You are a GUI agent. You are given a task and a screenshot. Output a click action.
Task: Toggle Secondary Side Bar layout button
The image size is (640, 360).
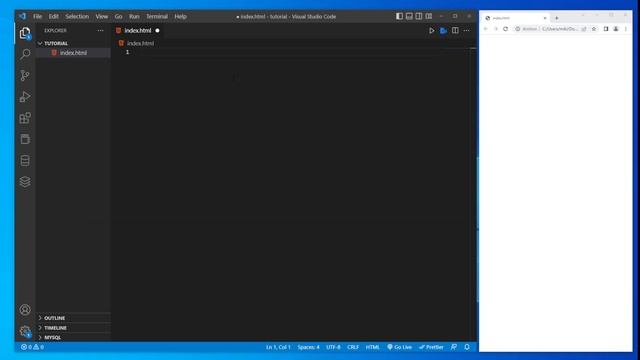419,16
